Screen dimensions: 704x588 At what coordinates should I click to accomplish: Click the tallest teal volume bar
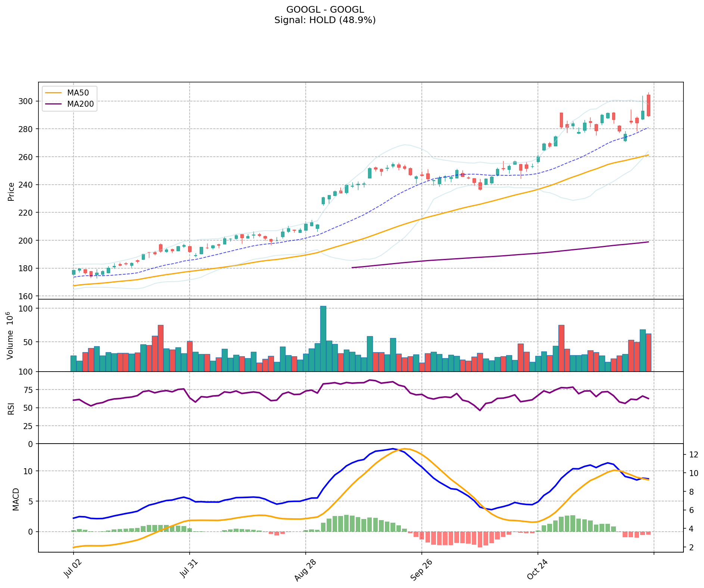(x=323, y=338)
